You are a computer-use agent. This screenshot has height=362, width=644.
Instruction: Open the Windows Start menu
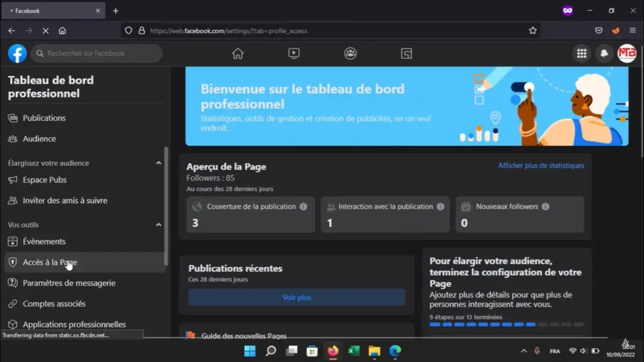tap(250, 351)
